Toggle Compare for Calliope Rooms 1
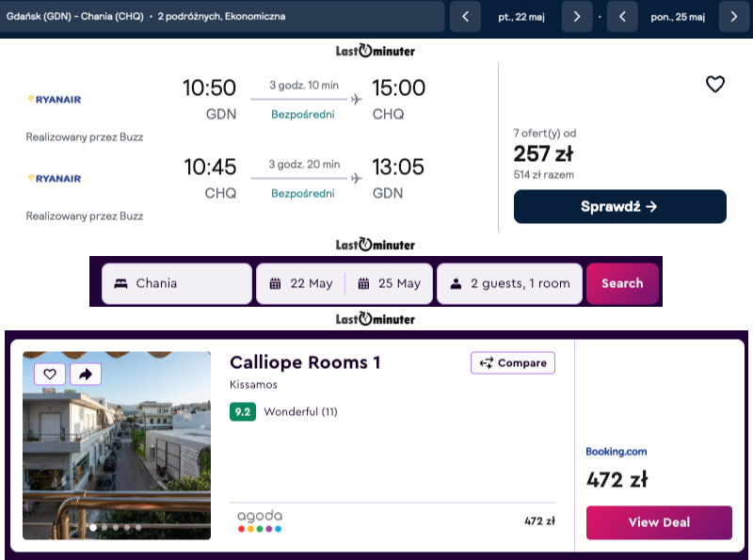This screenshot has width=753, height=560. [x=513, y=362]
